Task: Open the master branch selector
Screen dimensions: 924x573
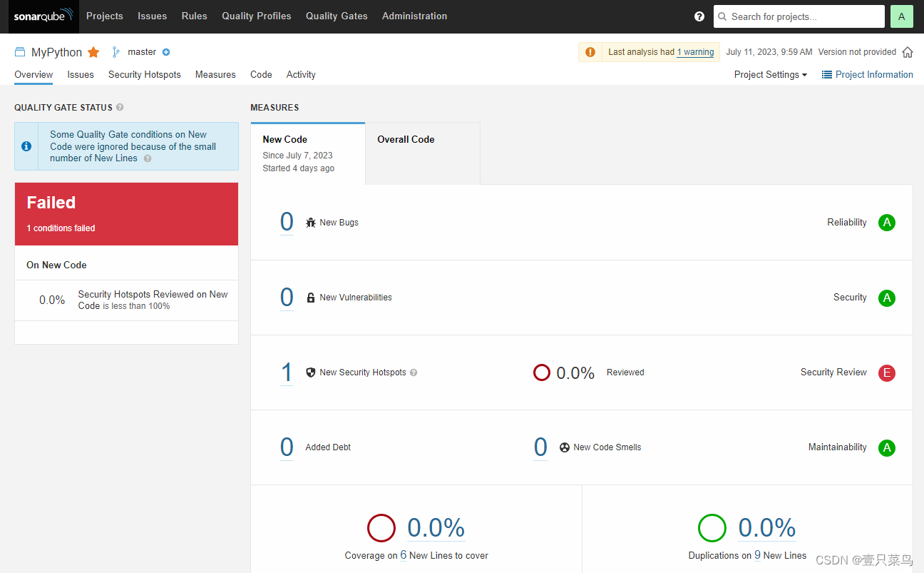Action: (142, 52)
